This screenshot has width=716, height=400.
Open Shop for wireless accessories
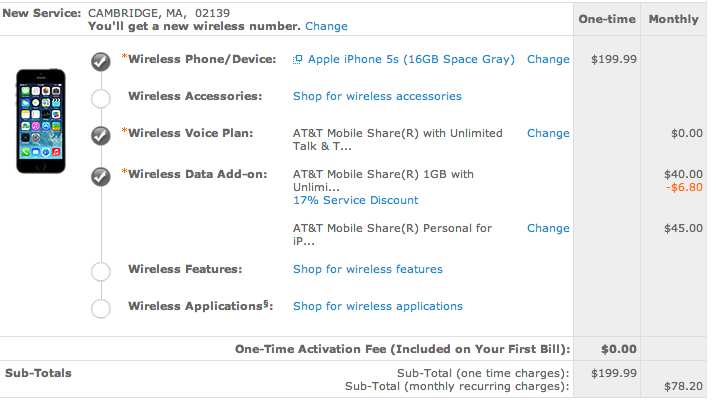[377, 96]
